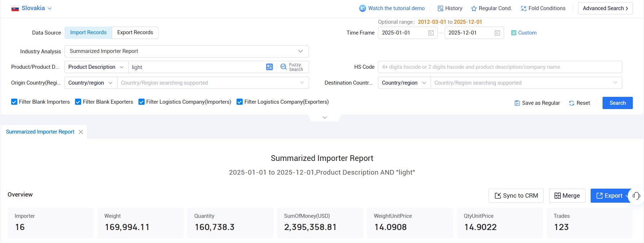Click the Trades value 123
644x243 pixels.
[x=561, y=227]
